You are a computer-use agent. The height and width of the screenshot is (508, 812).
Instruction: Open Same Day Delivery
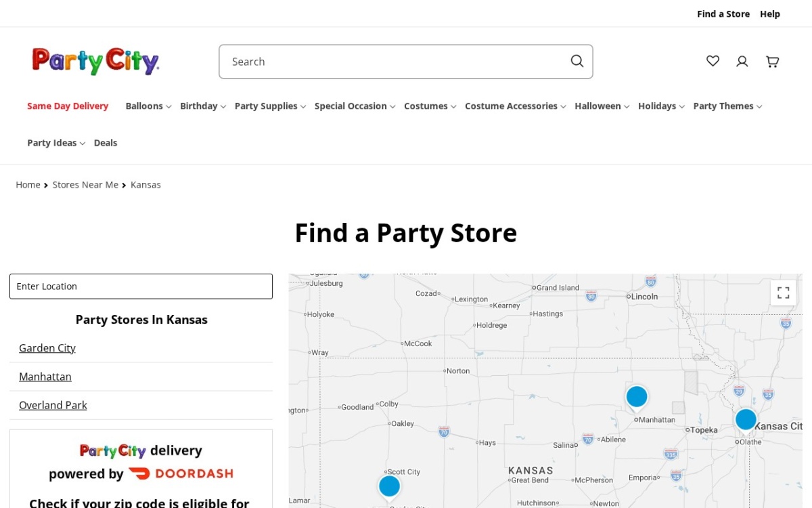click(68, 106)
